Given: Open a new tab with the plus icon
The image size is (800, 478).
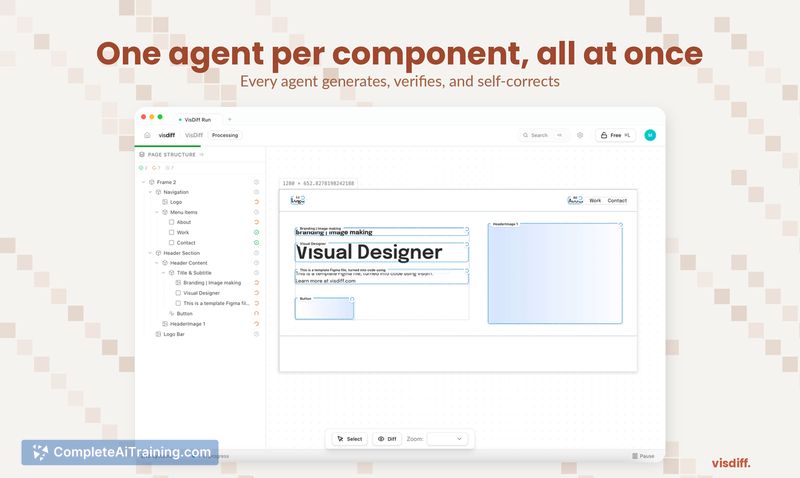Looking at the screenshot, I should (x=230, y=119).
